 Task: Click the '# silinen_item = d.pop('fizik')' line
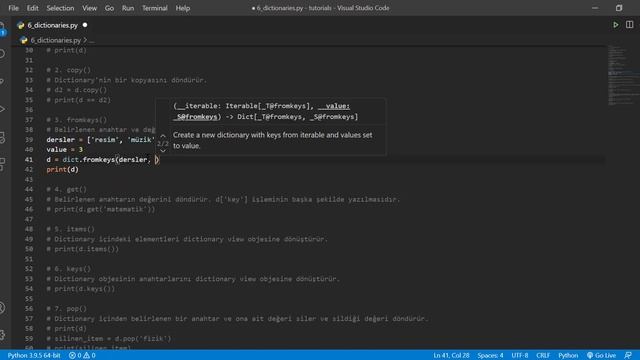109,338
